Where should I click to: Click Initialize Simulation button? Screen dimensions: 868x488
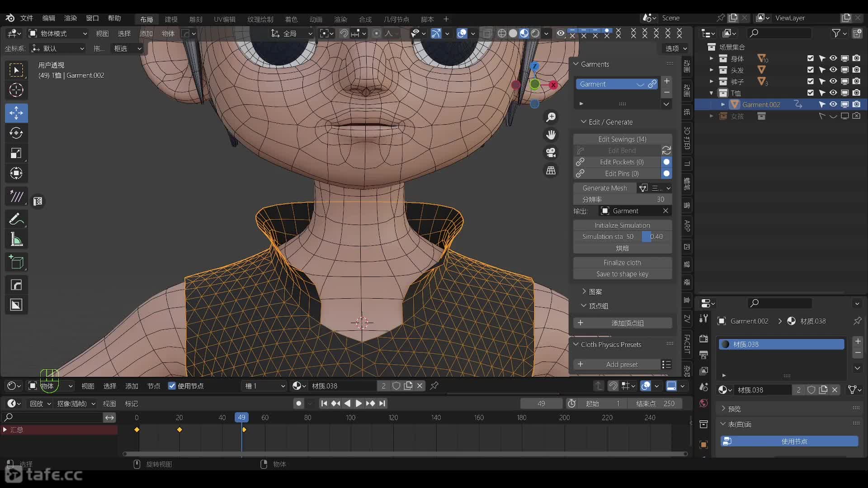[622, 225]
